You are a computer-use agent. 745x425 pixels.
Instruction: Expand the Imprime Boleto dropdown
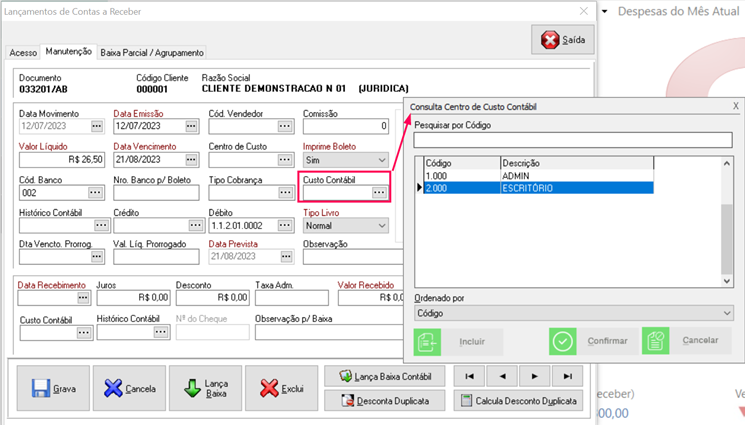pyautogui.click(x=380, y=160)
